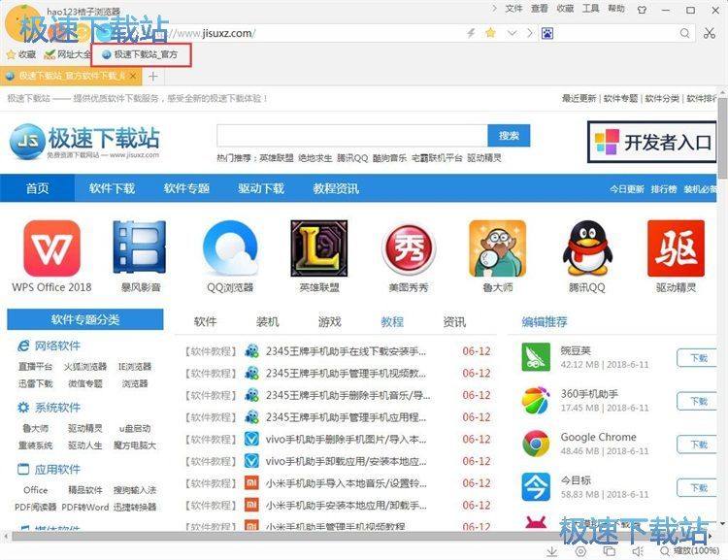Click the 今日更新 link in nav bar

tap(627, 189)
